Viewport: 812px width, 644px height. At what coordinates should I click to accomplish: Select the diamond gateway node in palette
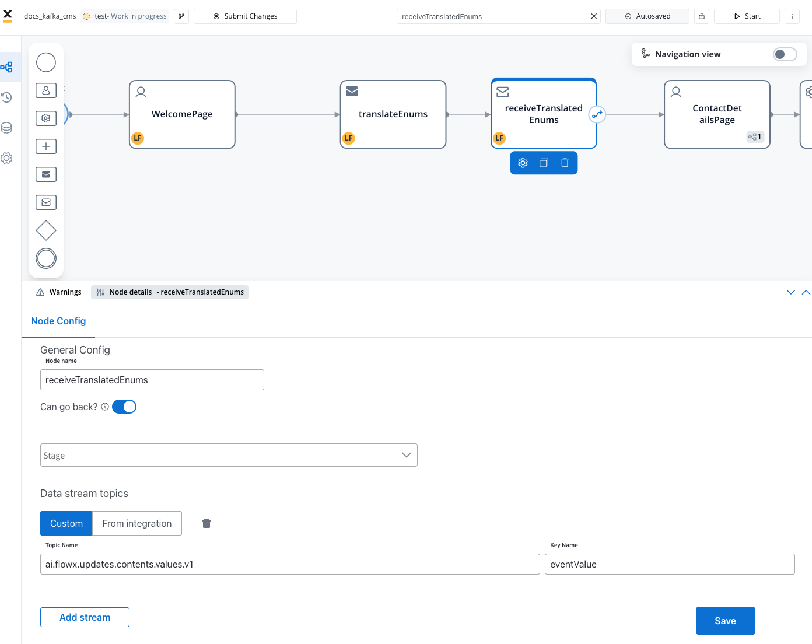click(46, 230)
